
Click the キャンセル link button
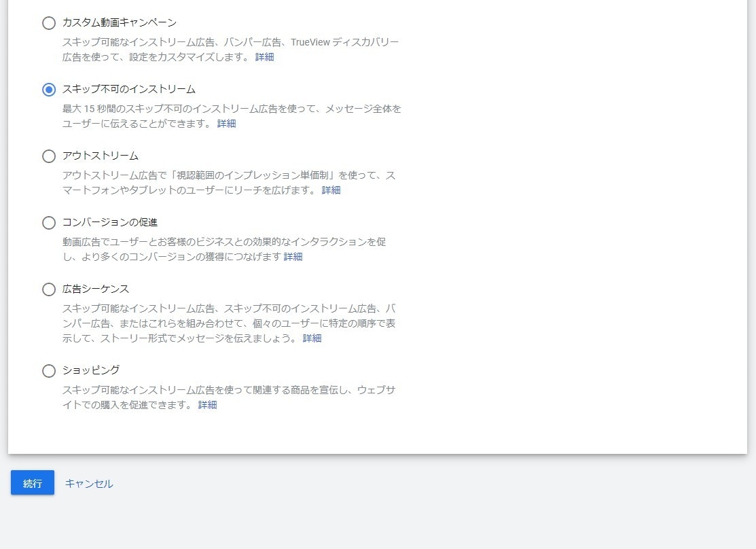pyautogui.click(x=89, y=483)
